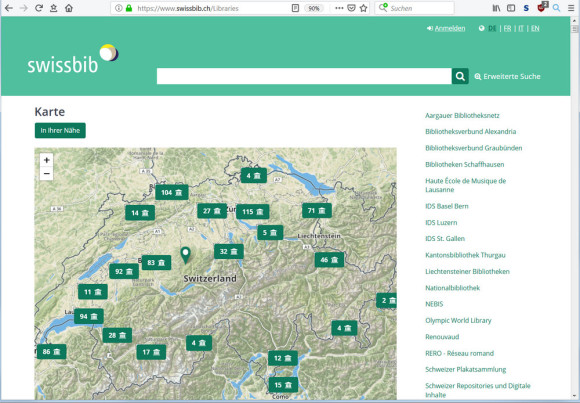This screenshot has width=580, height=403.
Task: Open the 11 libraries cluster
Action: [x=93, y=292]
